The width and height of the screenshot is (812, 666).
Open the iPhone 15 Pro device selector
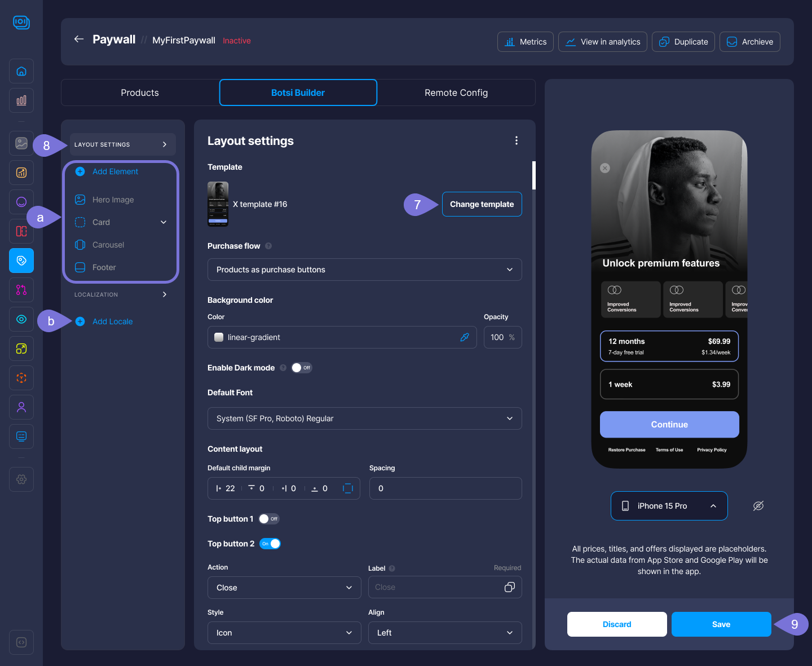click(x=669, y=506)
